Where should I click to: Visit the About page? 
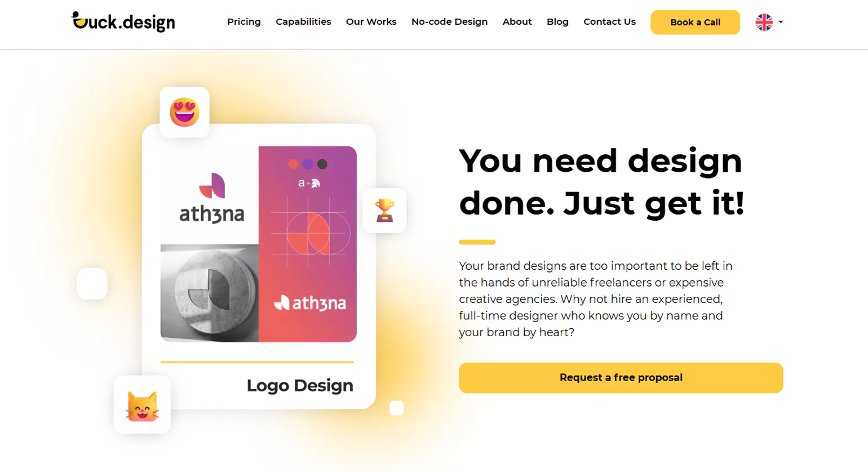pyautogui.click(x=517, y=21)
